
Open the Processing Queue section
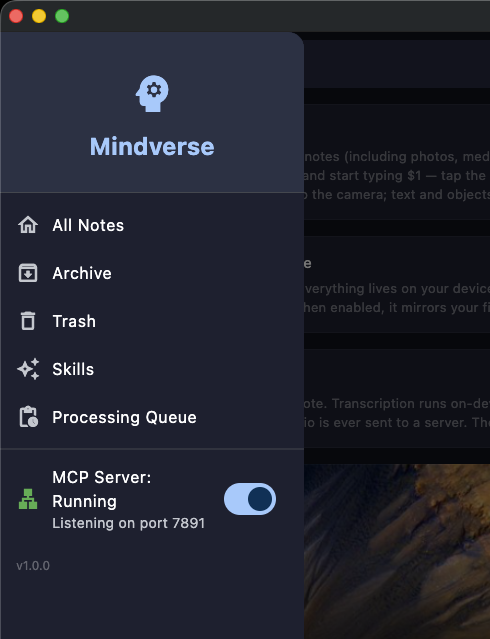[x=152, y=417]
